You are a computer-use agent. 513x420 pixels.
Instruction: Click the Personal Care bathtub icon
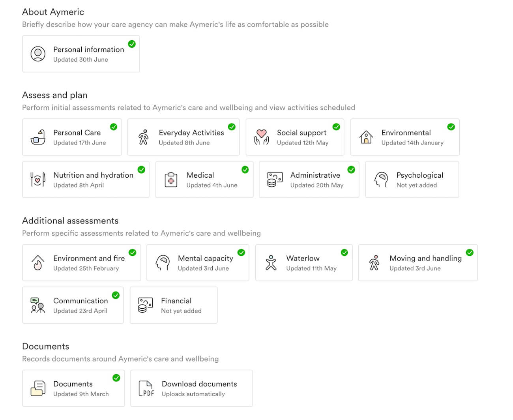[38, 137]
